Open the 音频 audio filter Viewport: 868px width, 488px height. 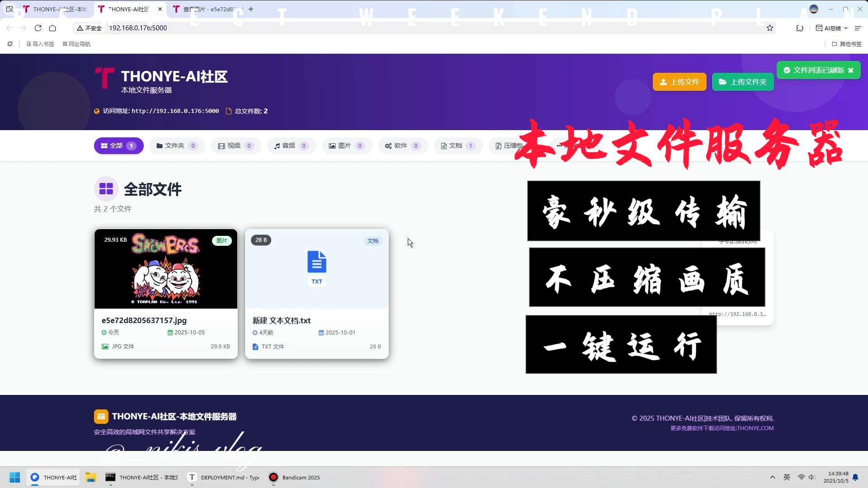point(291,145)
